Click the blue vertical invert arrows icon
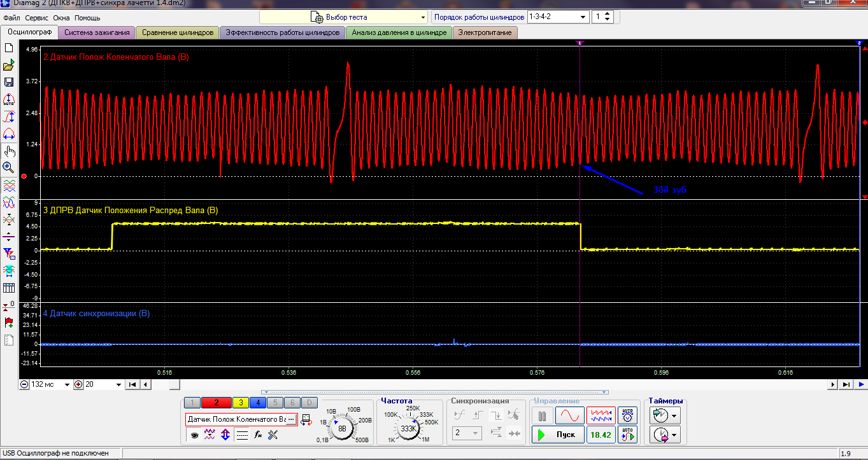The width and height of the screenshot is (868, 460). coord(225,435)
